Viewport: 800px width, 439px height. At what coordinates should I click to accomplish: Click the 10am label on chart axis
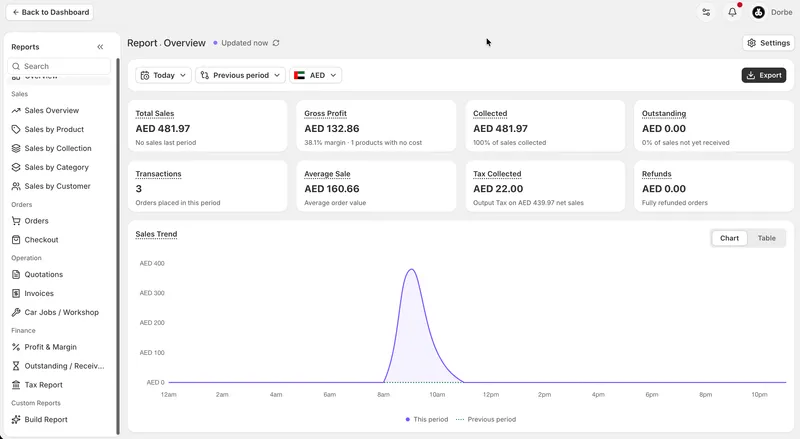coord(437,395)
